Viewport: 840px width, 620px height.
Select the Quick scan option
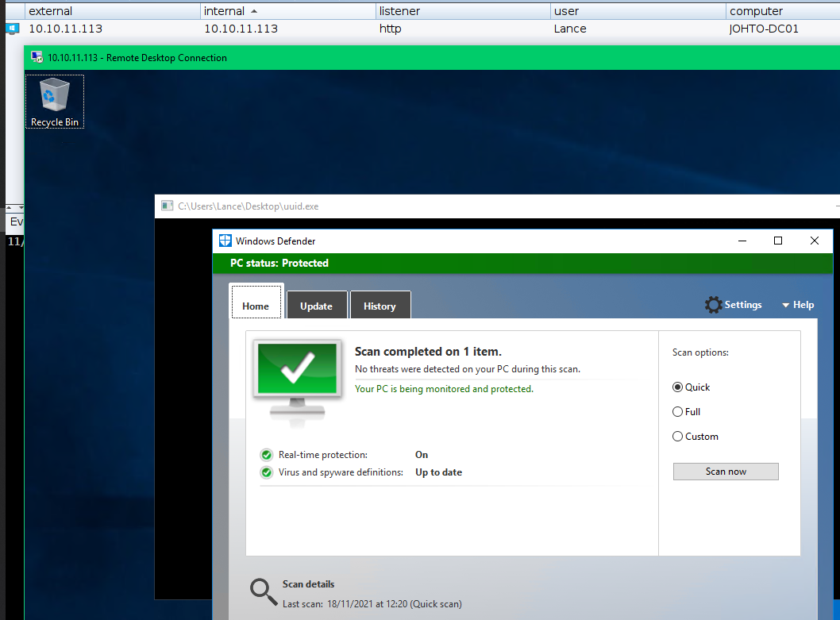coord(691,387)
